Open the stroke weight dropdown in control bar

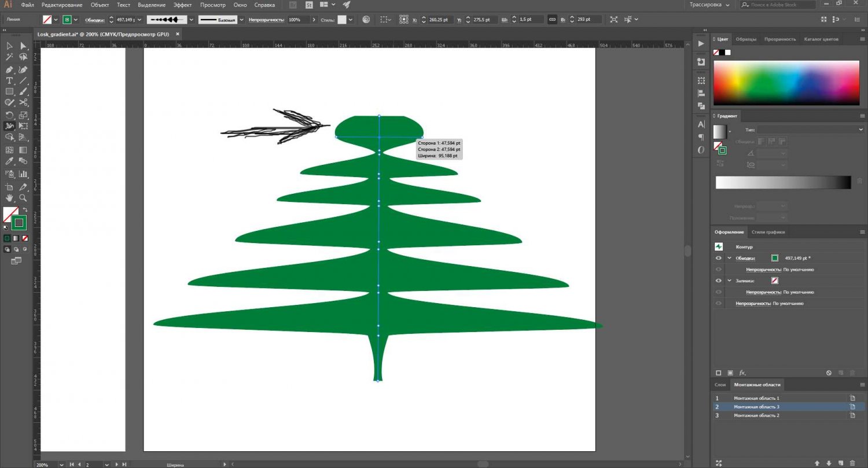(x=140, y=20)
